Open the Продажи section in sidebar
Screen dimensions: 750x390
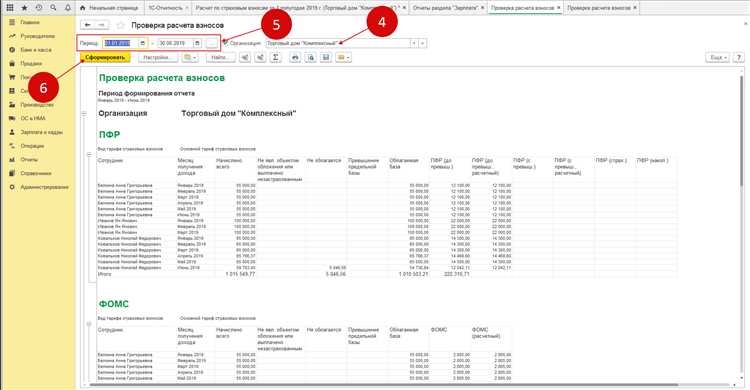click(31, 64)
